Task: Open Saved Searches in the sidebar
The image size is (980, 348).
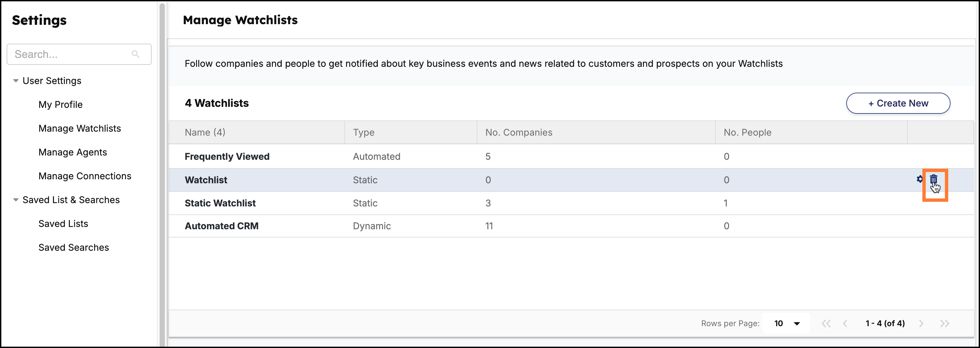Action: 74,247
